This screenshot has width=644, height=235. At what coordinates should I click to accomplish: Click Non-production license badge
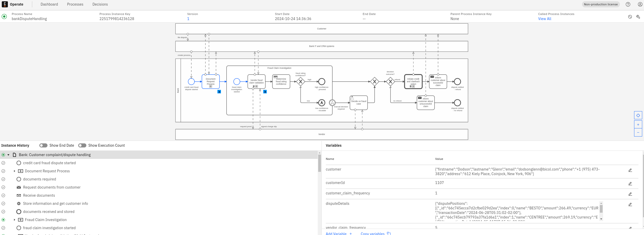click(x=601, y=4)
